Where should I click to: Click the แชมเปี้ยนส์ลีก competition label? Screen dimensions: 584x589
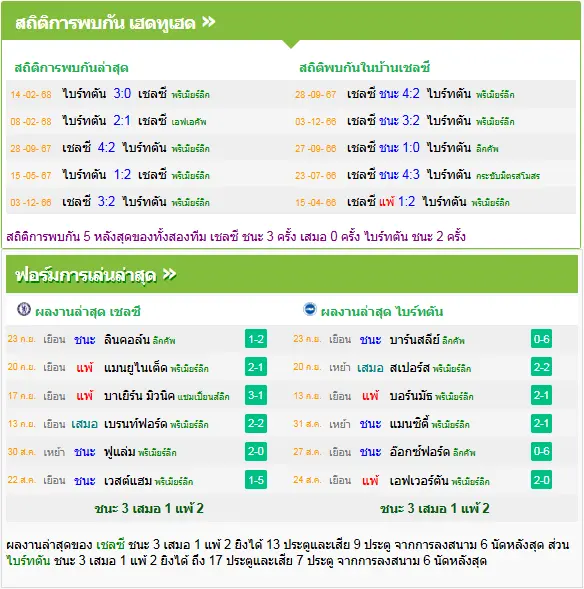tap(203, 397)
